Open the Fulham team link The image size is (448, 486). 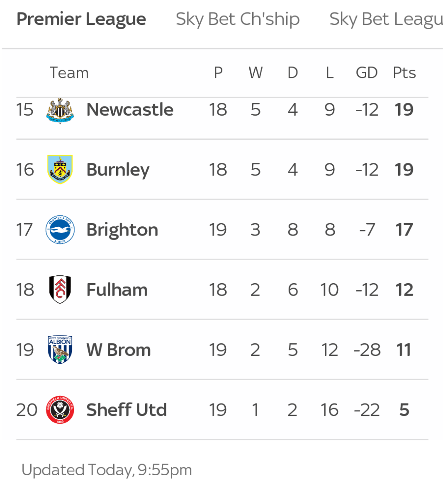pyautogui.click(x=117, y=290)
